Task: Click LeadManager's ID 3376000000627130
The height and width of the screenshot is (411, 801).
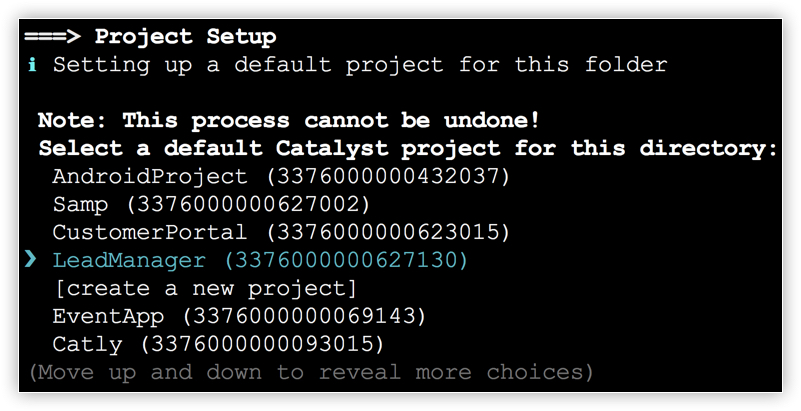Action: [345, 261]
